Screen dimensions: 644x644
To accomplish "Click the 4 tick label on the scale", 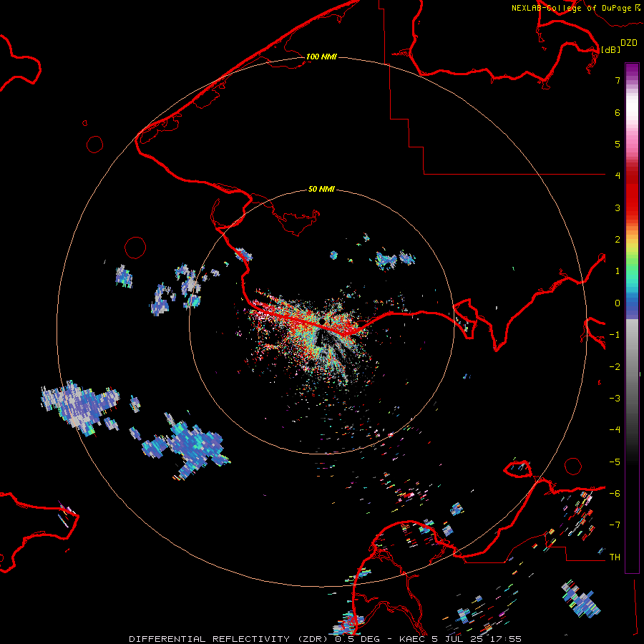I will click(618, 176).
